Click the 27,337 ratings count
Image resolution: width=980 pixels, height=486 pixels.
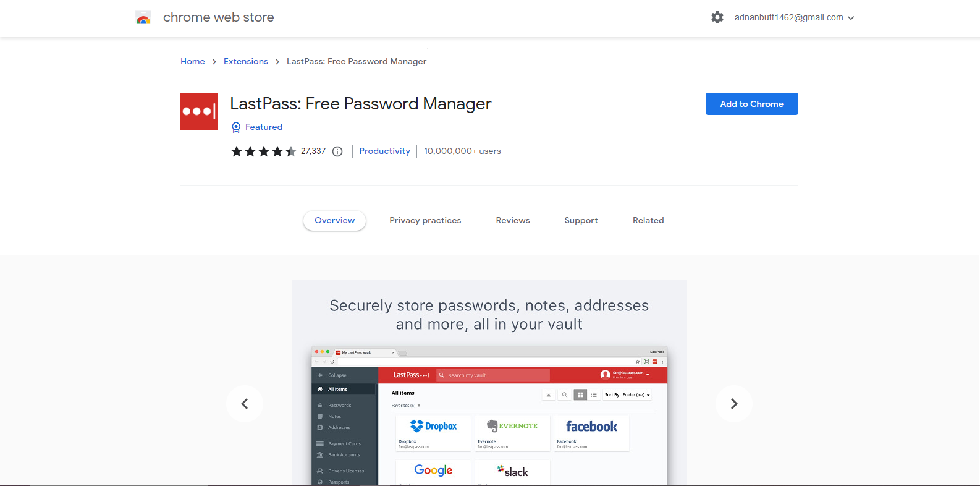pos(313,151)
